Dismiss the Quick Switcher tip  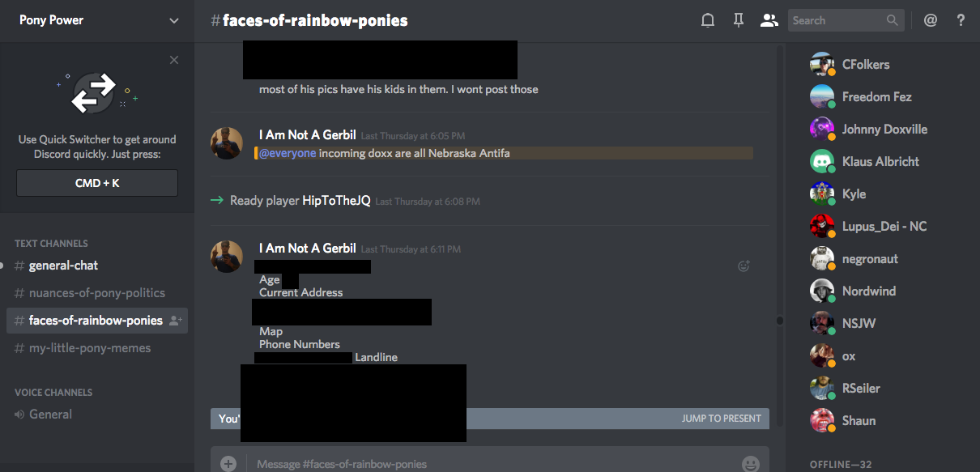click(174, 60)
